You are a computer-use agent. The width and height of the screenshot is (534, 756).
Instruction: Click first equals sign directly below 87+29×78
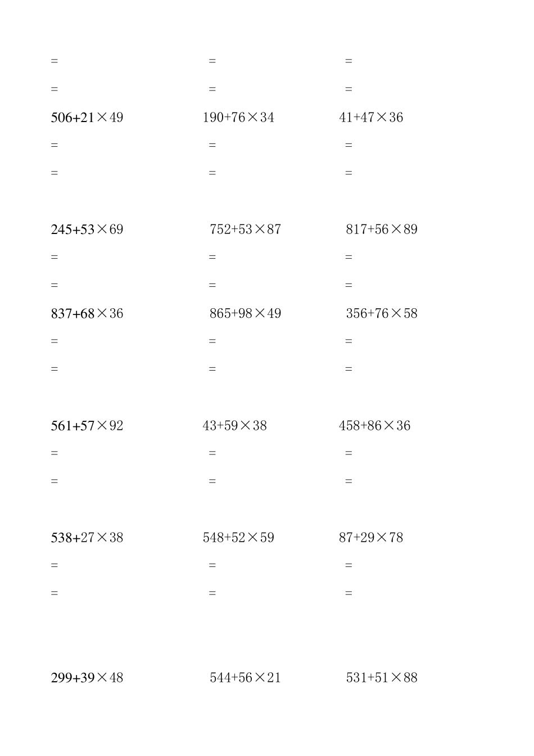[349, 565]
